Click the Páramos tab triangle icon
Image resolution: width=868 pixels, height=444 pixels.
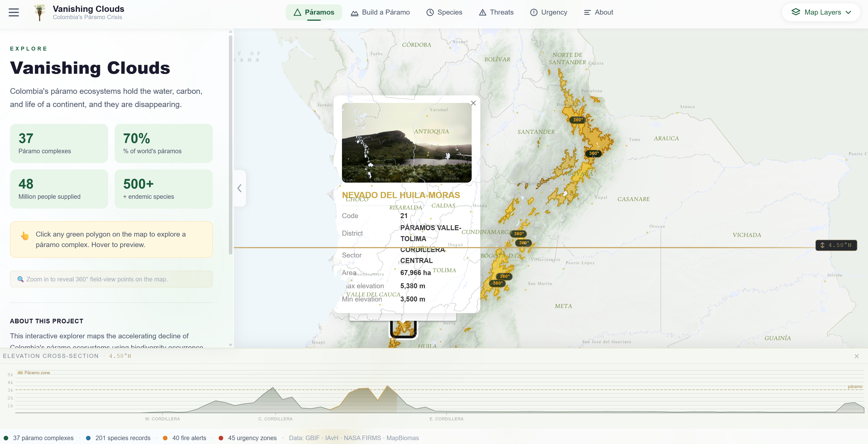pos(297,13)
